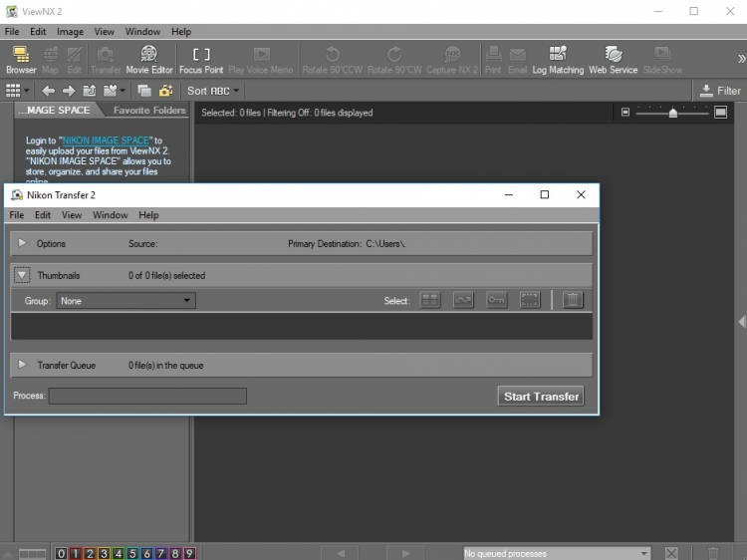Switch to the IMAGE SPACE tab

54,110
